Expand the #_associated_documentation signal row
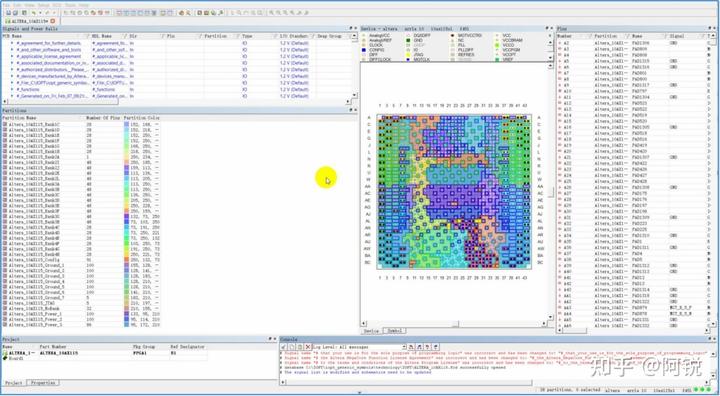720x396 pixels. point(12,63)
